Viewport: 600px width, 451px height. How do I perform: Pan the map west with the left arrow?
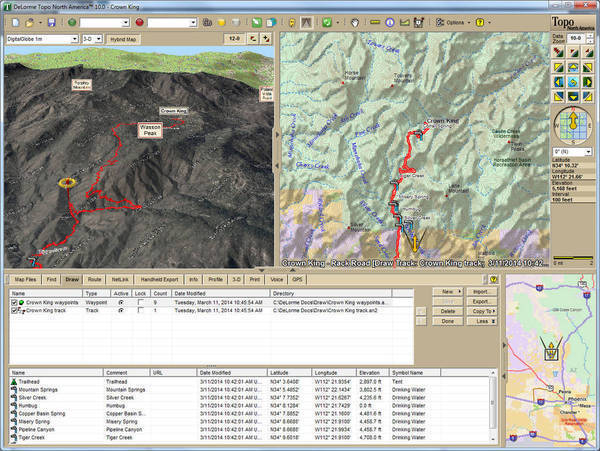[559, 82]
